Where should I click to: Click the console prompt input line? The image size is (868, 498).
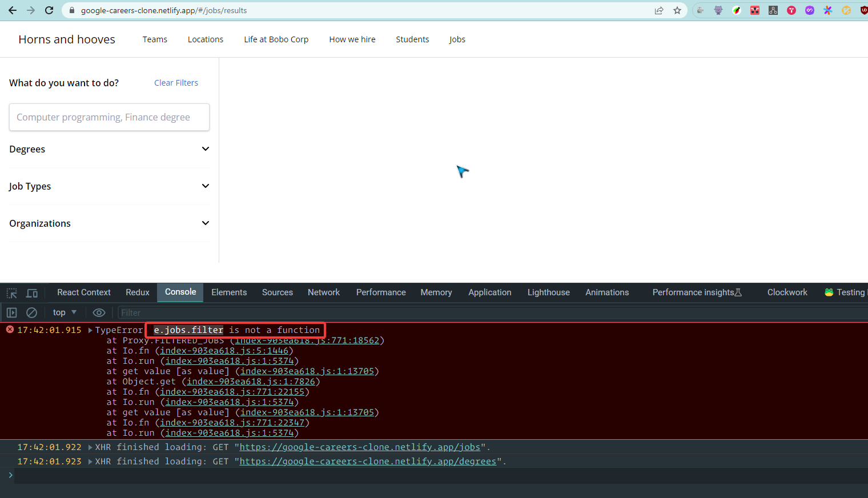point(440,475)
